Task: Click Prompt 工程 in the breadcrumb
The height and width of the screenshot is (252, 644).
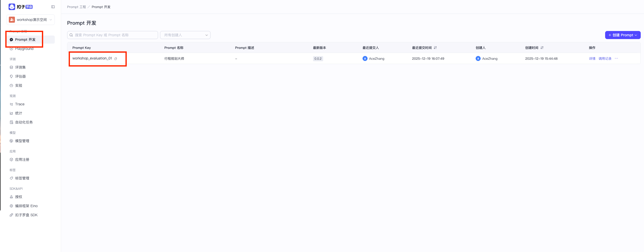Action: click(76, 7)
